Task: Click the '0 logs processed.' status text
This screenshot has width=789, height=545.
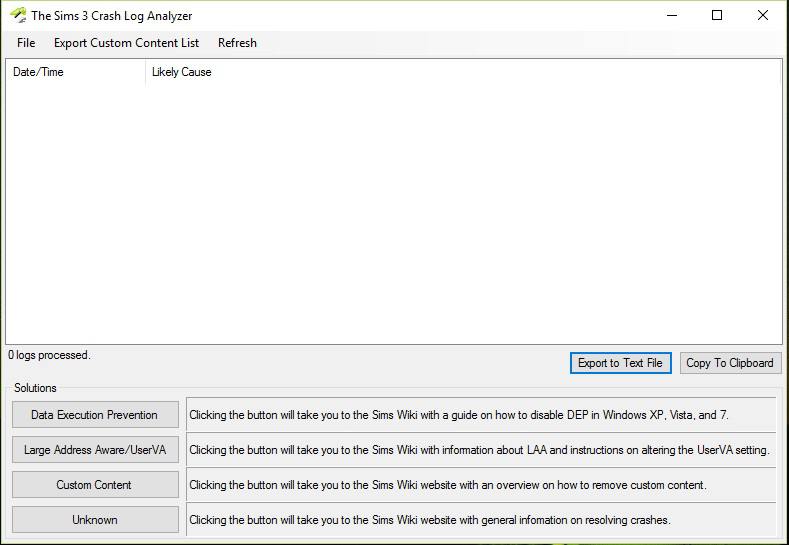Action: 49,355
